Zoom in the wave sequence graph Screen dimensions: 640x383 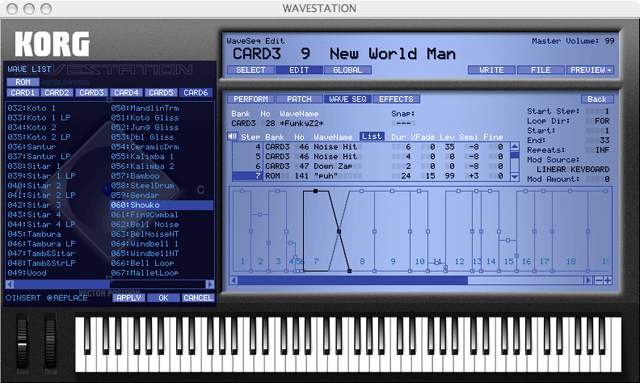pyautogui.click(x=608, y=281)
